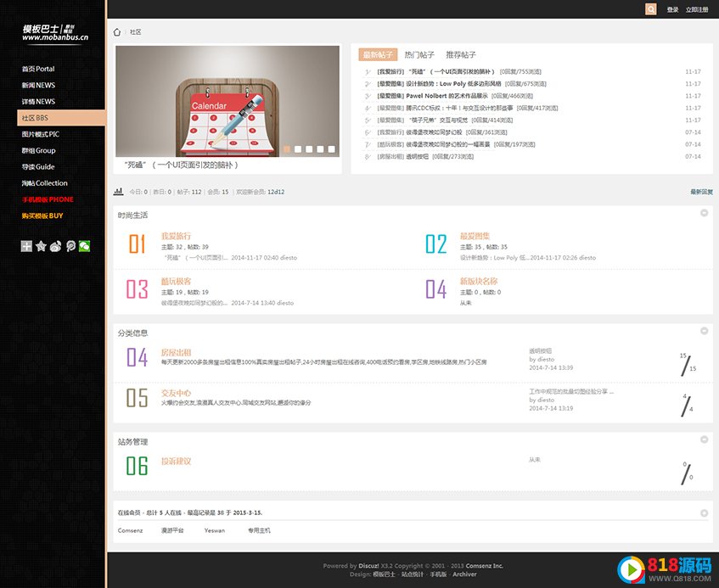The height and width of the screenshot is (588, 719).
Task: Open the 社区 breadcrumb link
Action: click(135, 32)
